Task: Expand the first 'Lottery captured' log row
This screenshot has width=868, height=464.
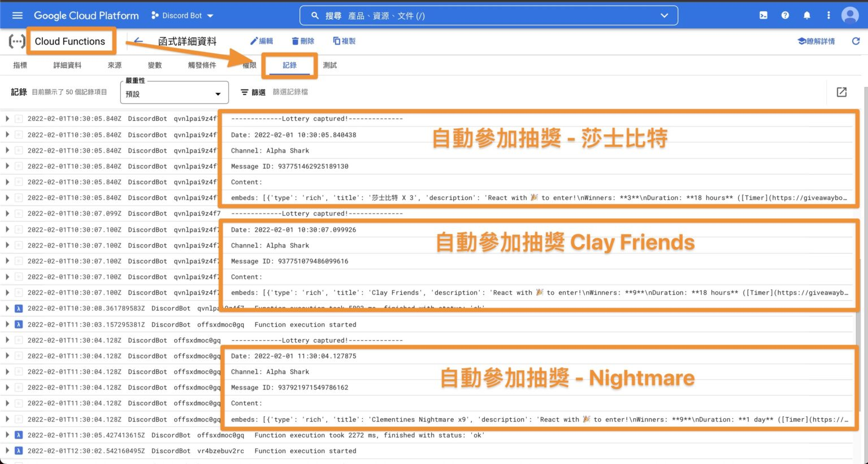Action: click(7, 119)
